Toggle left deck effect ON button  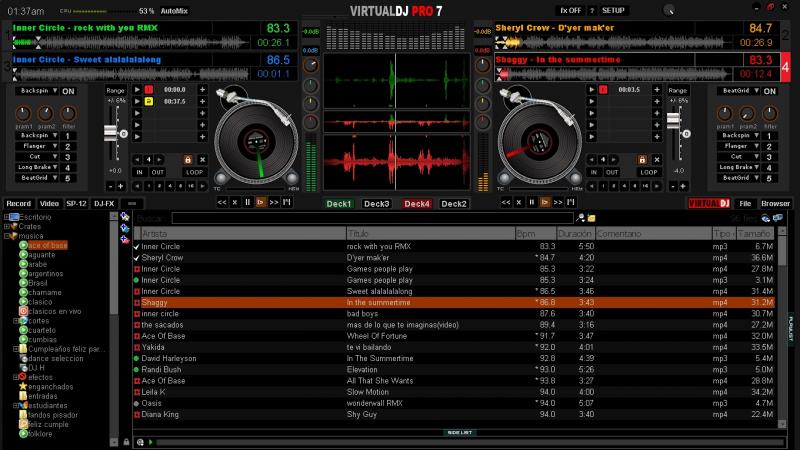[x=68, y=91]
